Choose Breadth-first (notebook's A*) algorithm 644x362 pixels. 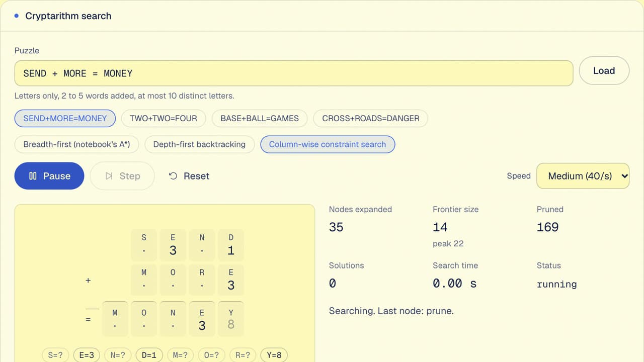point(76,144)
